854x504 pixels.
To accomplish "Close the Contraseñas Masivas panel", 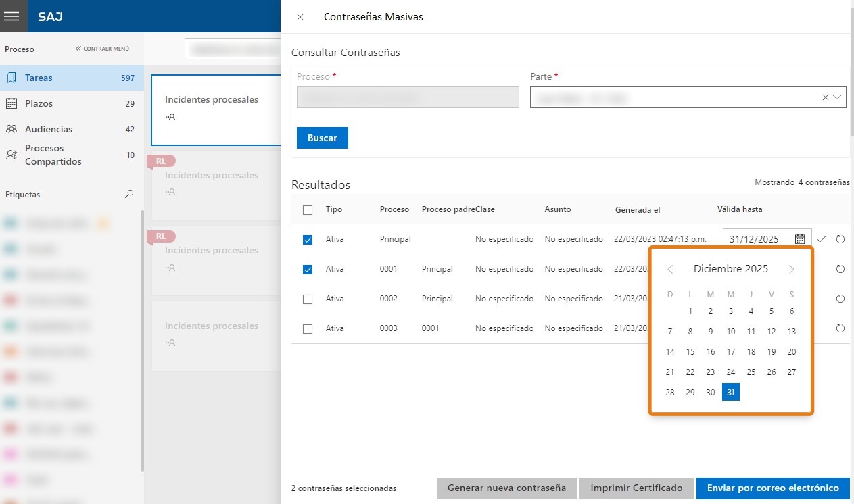I will pyautogui.click(x=300, y=17).
